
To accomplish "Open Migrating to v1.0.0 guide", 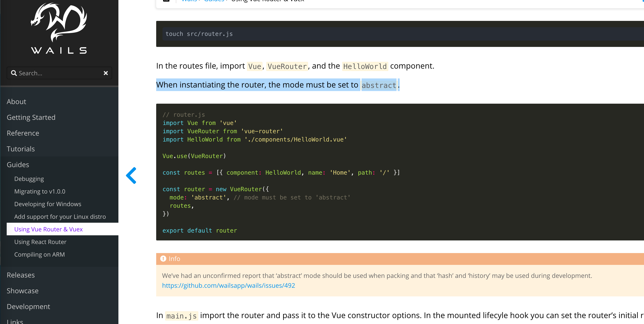I will coord(40,191).
